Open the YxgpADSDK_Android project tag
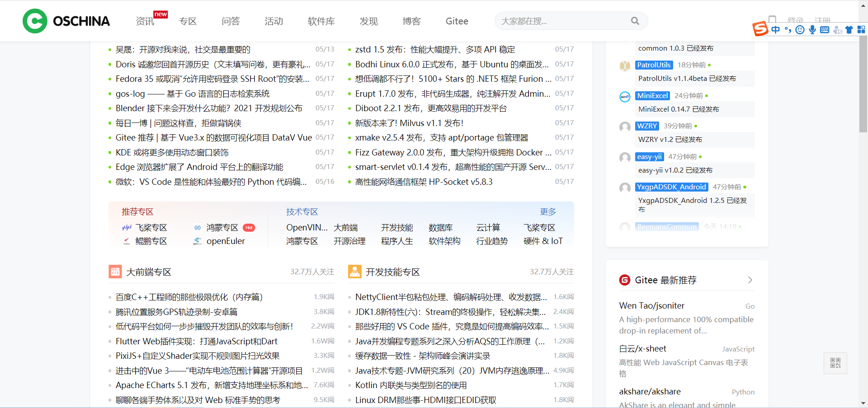The width and height of the screenshot is (868, 408). (x=671, y=187)
